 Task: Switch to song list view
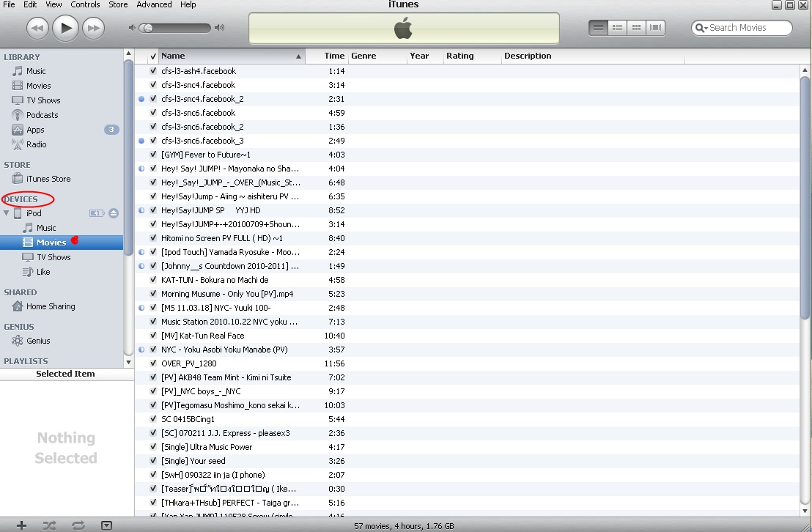598,27
